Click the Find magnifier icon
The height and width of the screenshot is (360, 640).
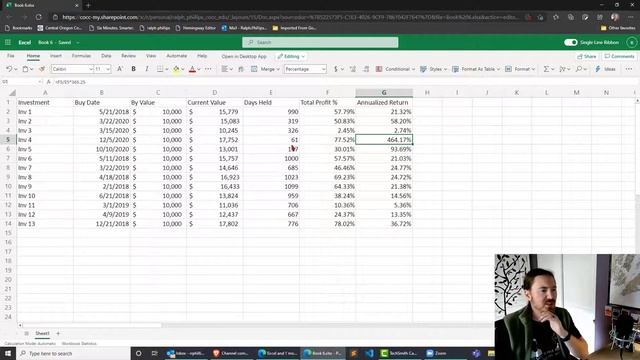[x=579, y=69]
